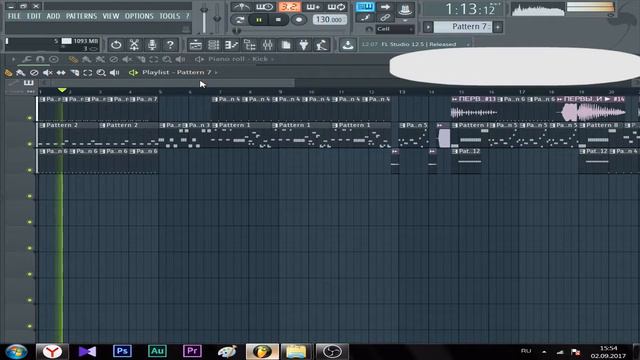Open the VIEW menu

pos(111,16)
